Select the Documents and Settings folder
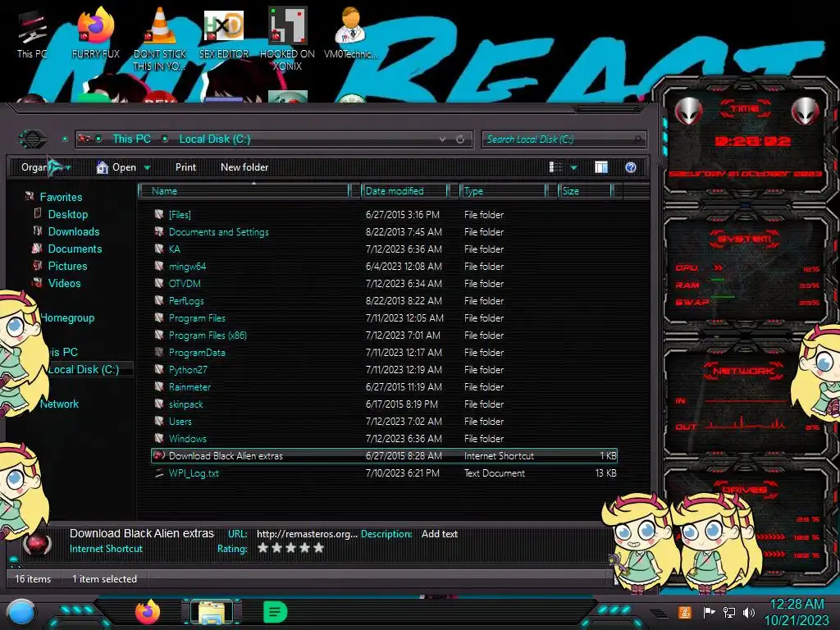 pyautogui.click(x=218, y=232)
